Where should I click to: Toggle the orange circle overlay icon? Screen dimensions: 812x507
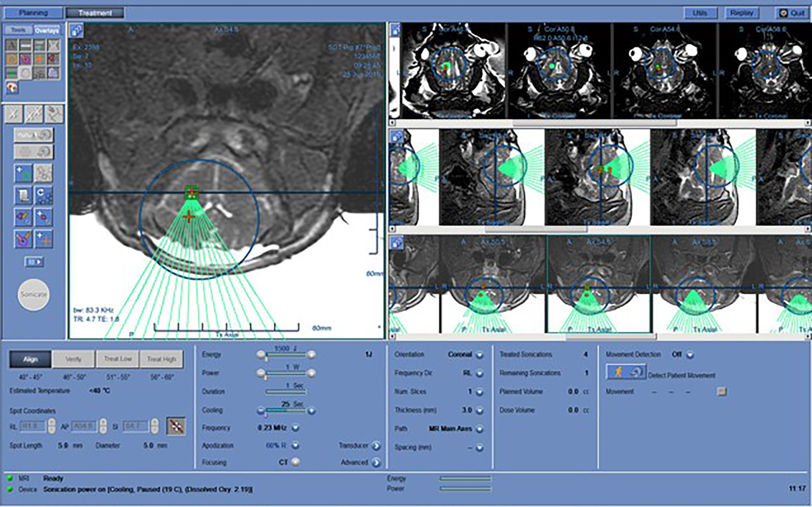coord(12,59)
